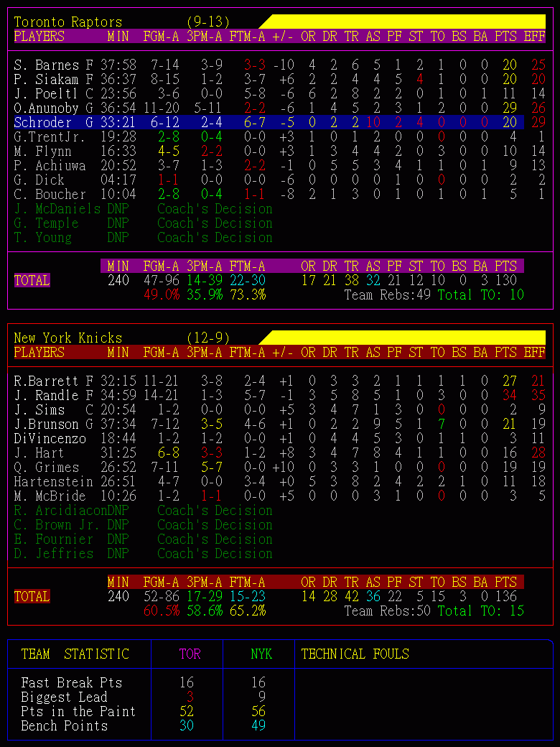
Task: Select R.Barrett's player name
Action: pos(46,381)
